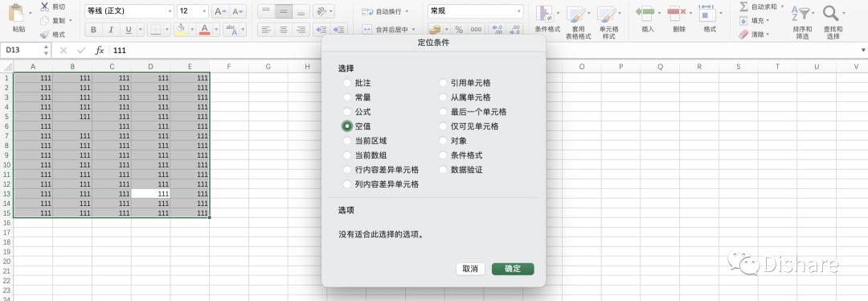The height and width of the screenshot is (301, 868).
Task: Select the 批注 radio option
Action: [346, 83]
